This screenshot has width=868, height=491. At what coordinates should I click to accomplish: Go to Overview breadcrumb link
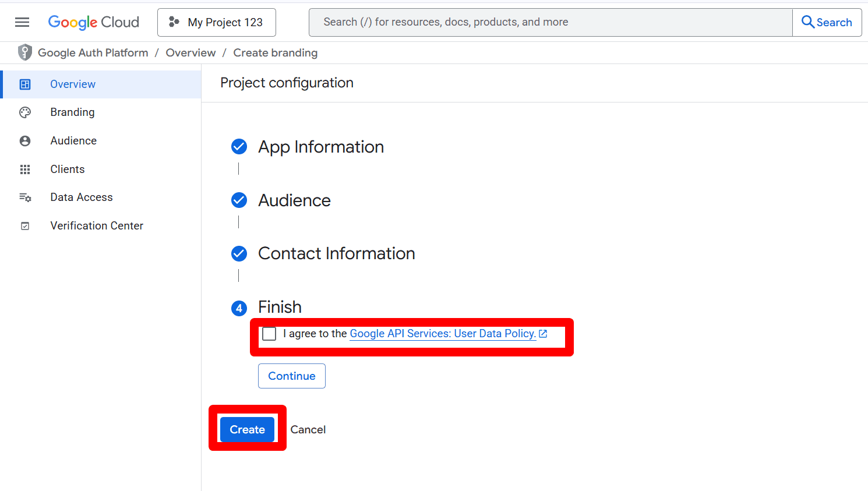pyautogui.click(x=190, y=52)
